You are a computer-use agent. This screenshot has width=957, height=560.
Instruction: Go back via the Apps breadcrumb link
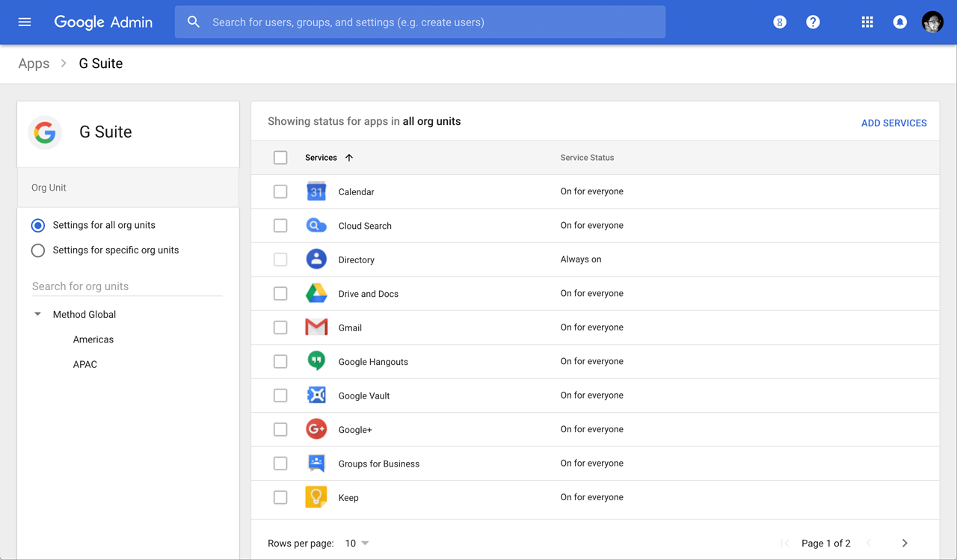[x=34, y=64]
